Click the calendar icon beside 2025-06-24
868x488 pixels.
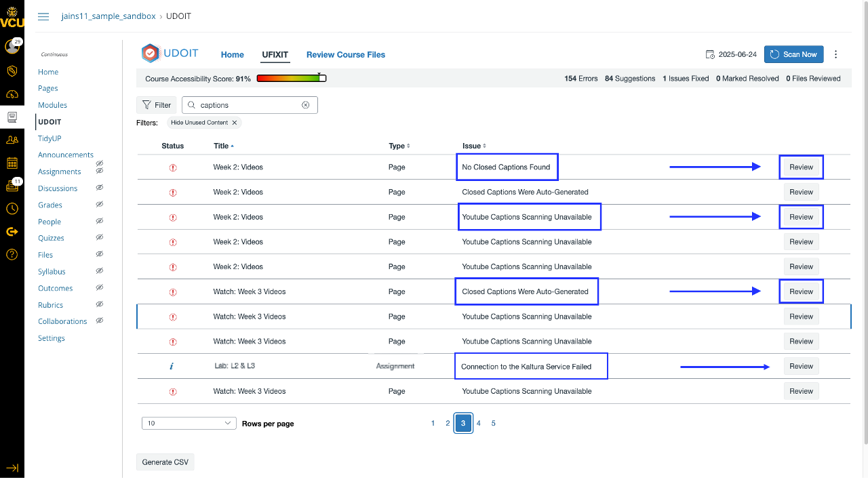pyautogui.click(x=710, y=54)
